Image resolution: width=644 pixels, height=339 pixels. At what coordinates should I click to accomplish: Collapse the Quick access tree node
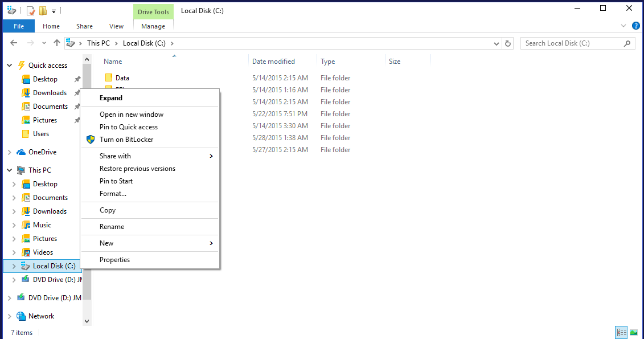(x=10, y=66)
